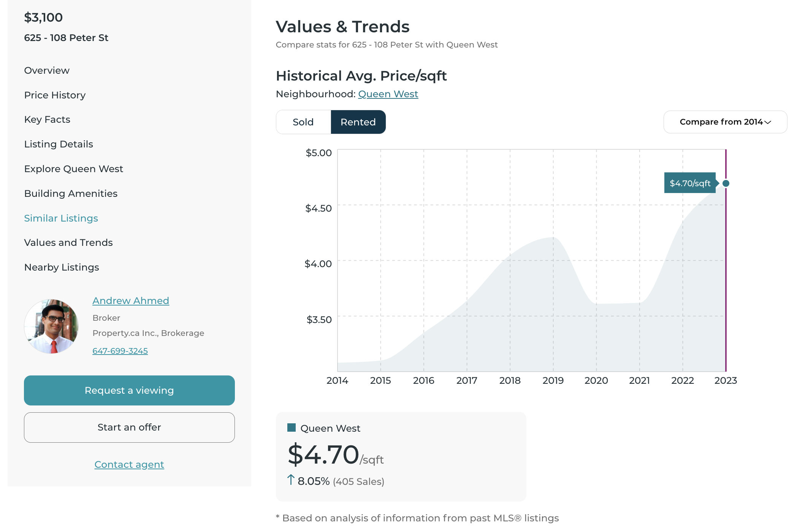This screenshot has width=808, height=532.
Task: Click the Start an offer button
Action: [x=129, y=427]
